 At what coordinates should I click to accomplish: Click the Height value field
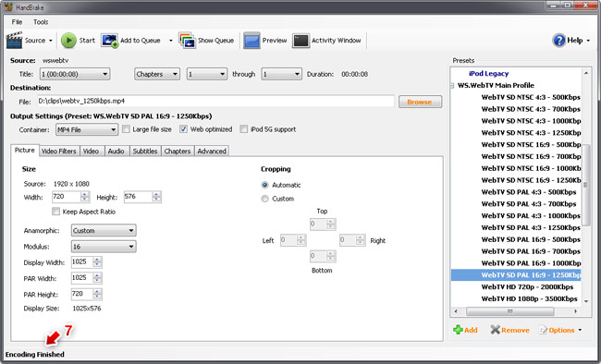[x=138, y=197]
